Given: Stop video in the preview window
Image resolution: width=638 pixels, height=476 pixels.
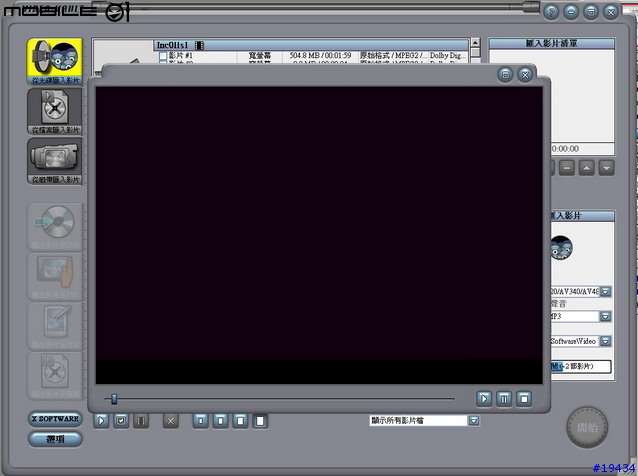Looking at the screenshot, I should (x=524, y=399).
